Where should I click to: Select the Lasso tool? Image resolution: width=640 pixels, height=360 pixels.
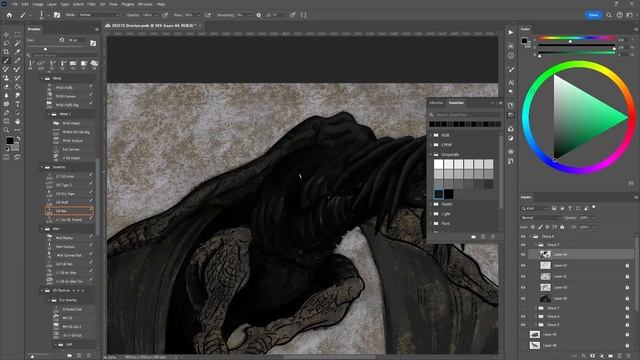pyautogui.click(x=7, y=43)
